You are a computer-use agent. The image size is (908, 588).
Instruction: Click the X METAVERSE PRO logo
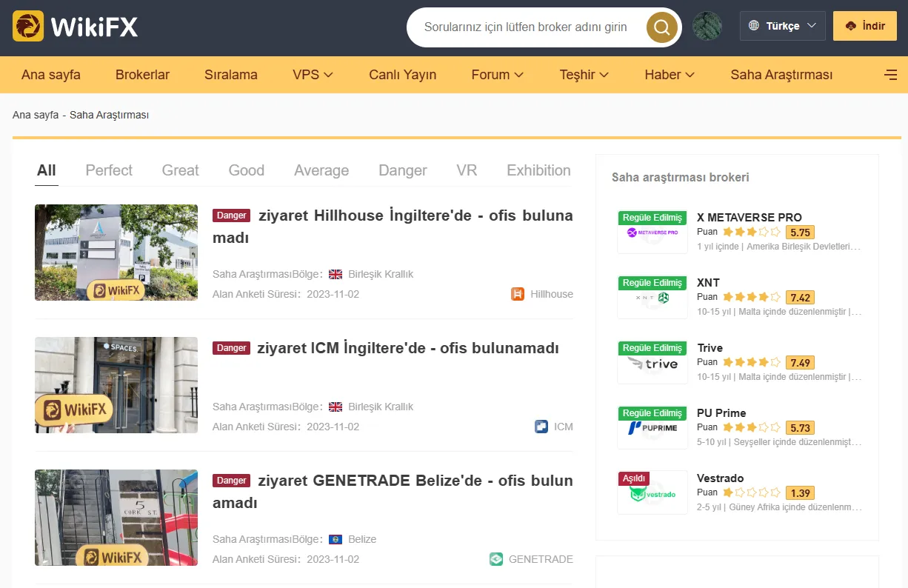[x=652, y=232]
